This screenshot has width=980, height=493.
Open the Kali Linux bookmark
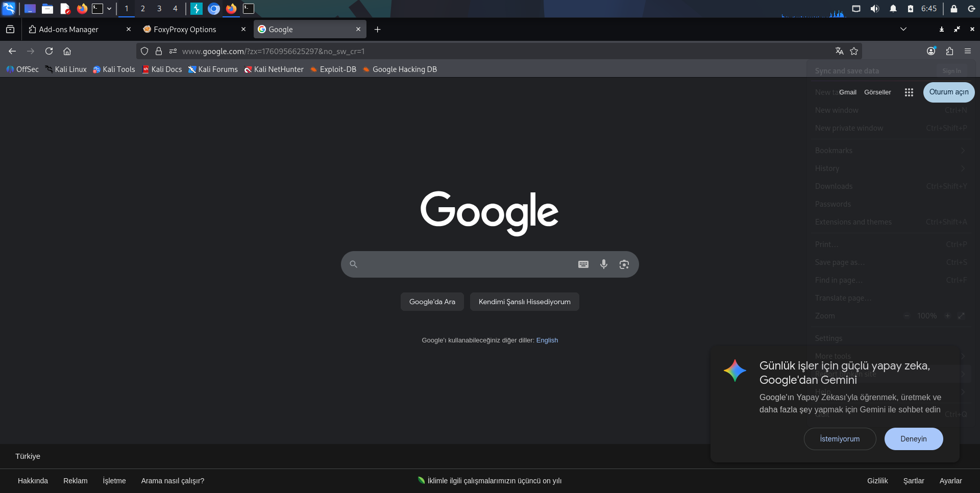(x=66, y=69)
